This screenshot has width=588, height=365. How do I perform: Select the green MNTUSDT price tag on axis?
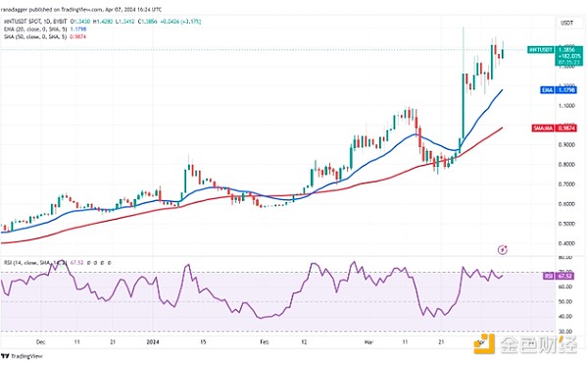(540, 50)
